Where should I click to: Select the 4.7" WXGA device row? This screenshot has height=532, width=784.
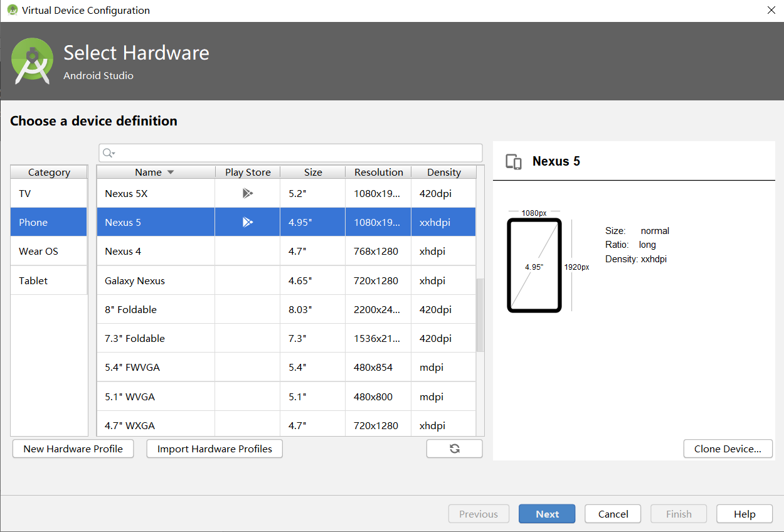[x=287, y=424]
